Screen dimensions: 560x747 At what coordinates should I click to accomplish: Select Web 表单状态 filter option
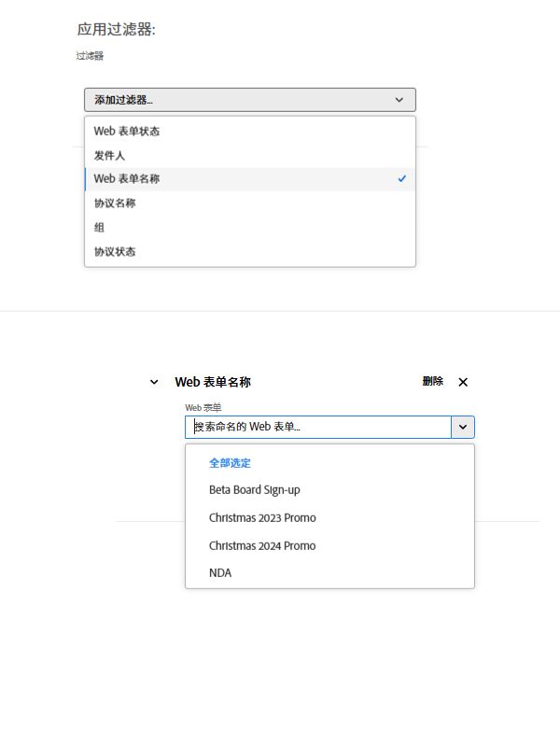pyautogui.click(x=250, y=131)
